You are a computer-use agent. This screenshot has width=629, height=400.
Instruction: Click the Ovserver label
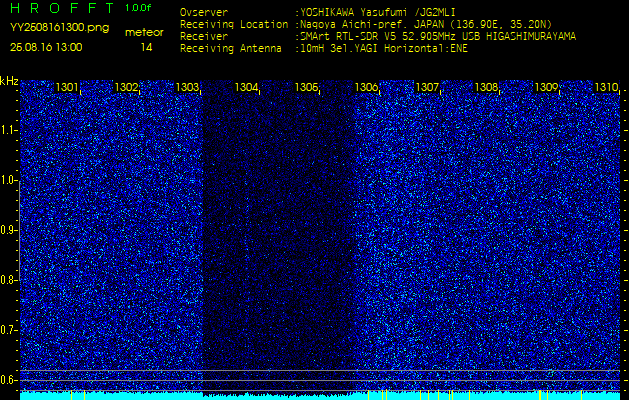204,12
